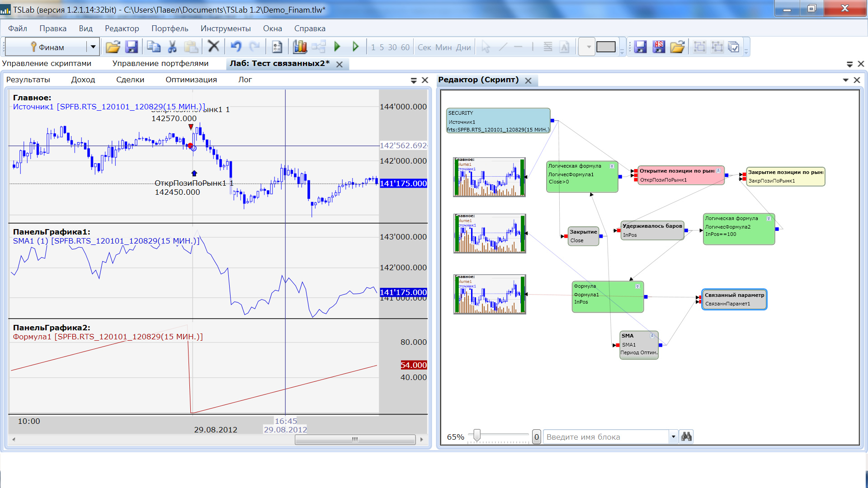This screenshot has height=488, width=868.
Task: Open the Портфель menu
Action: tap(170, 28)
